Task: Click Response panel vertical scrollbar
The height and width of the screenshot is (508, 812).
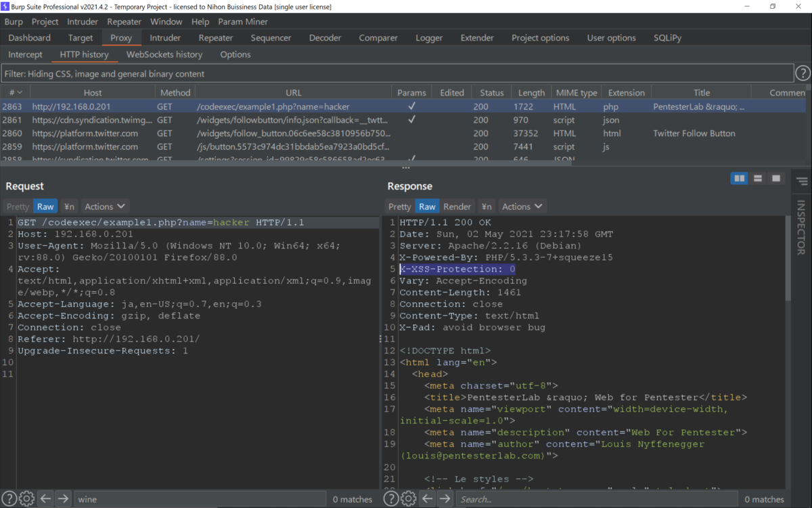Action: click(788, 257)
